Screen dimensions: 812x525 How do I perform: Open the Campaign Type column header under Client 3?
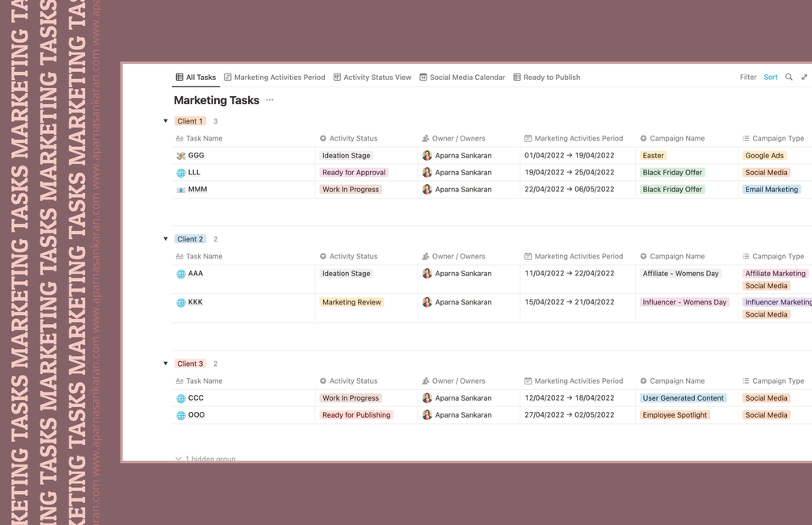tap(773, 381)
